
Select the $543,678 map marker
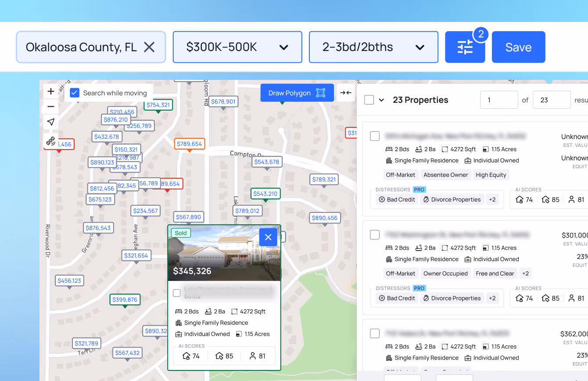coord(266,162)
